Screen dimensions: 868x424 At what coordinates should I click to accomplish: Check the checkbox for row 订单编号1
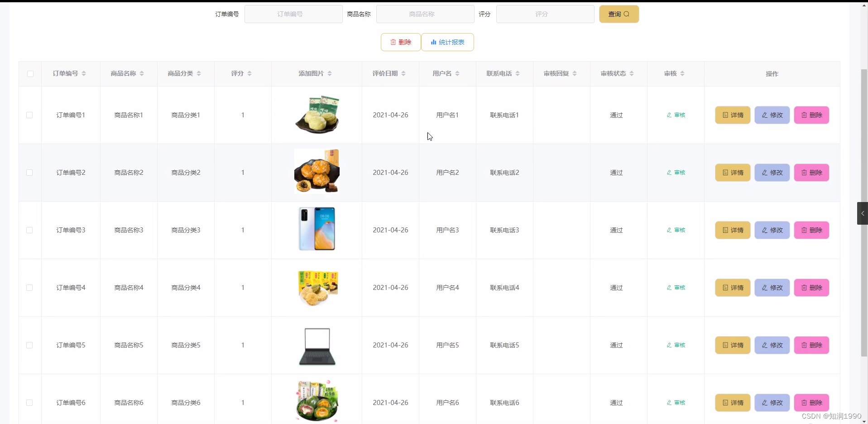point(29,115)
